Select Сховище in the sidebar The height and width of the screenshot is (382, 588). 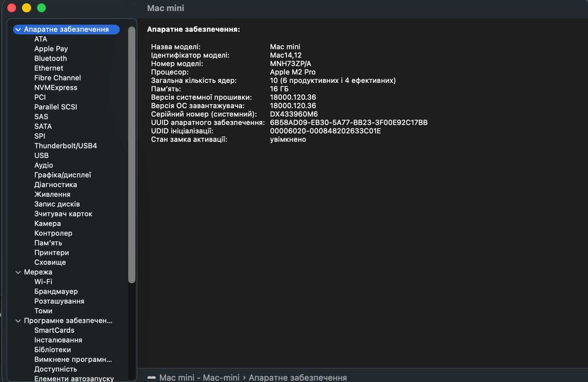tap(50, 263)
